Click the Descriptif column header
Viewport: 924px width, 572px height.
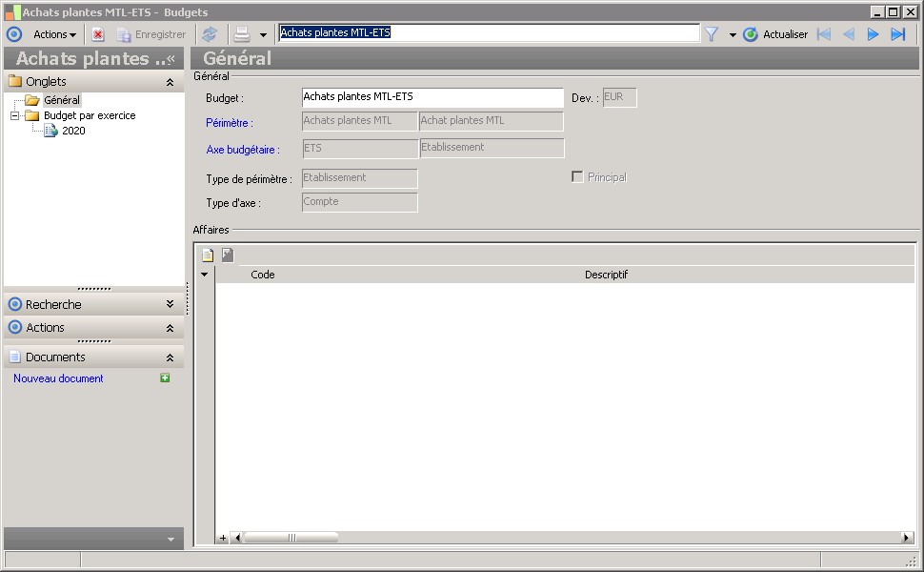(x=607, y=275)
